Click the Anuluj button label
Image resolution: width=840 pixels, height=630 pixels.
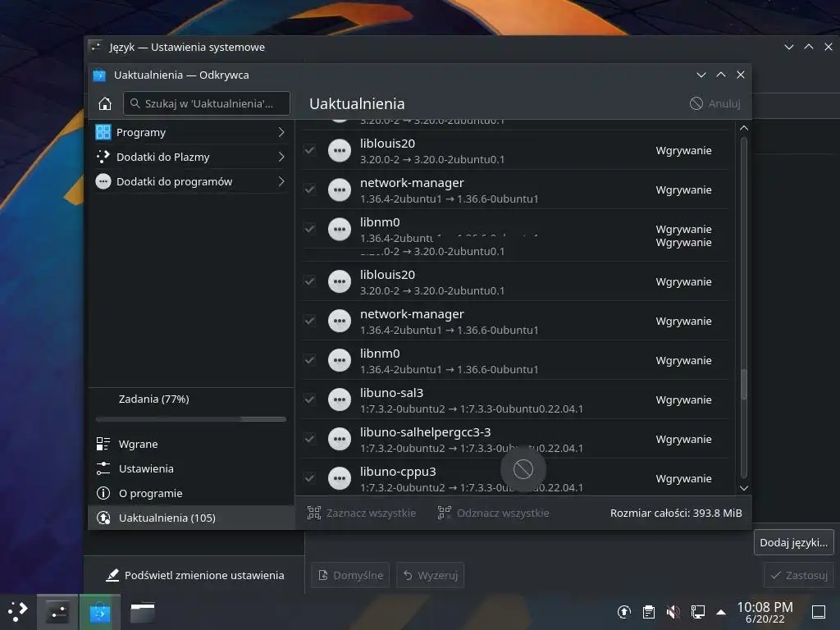click(724, 103)
